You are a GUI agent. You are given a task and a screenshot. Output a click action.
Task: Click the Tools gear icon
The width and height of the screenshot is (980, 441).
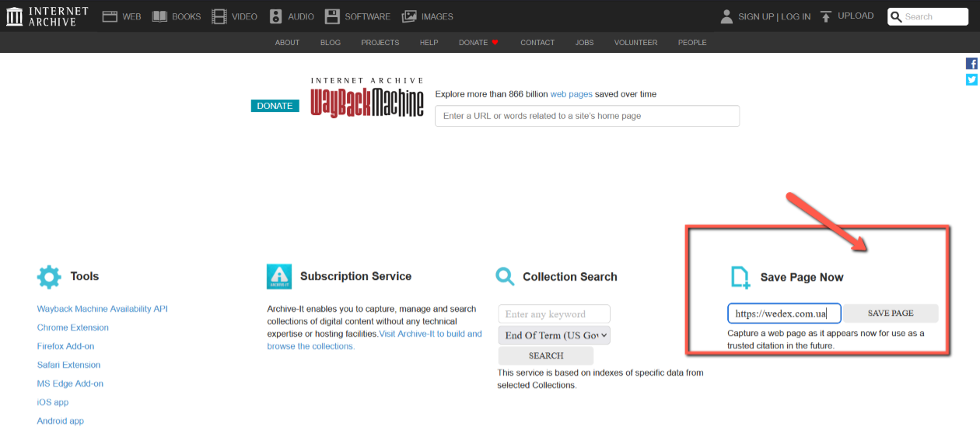click(49, 276)
